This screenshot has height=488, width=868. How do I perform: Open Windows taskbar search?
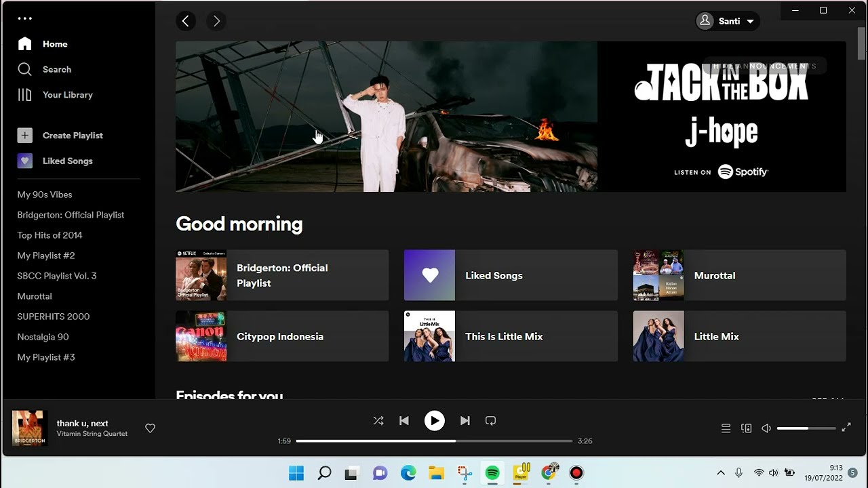(325, 473)
